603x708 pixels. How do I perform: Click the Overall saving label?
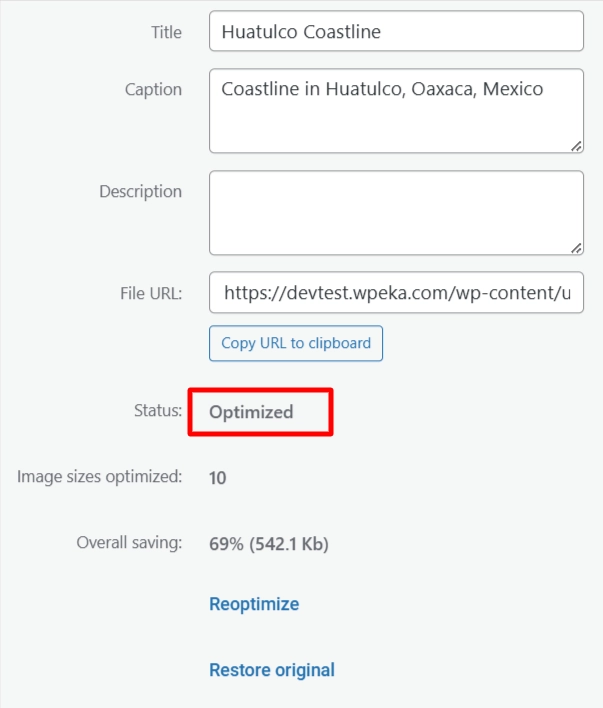[x=129, y=543]
